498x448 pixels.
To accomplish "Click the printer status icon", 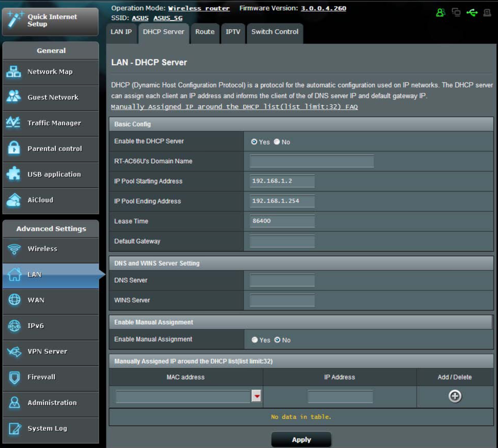I will coord(487,12).
